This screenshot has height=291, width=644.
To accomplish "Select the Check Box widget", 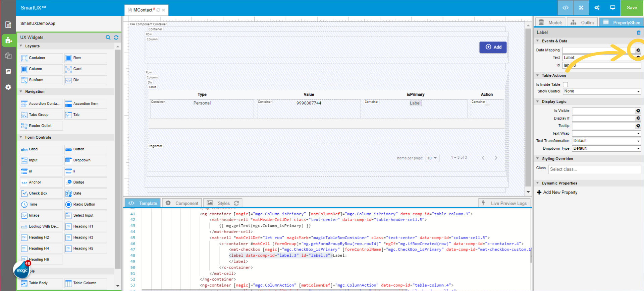I will (41, 194).
